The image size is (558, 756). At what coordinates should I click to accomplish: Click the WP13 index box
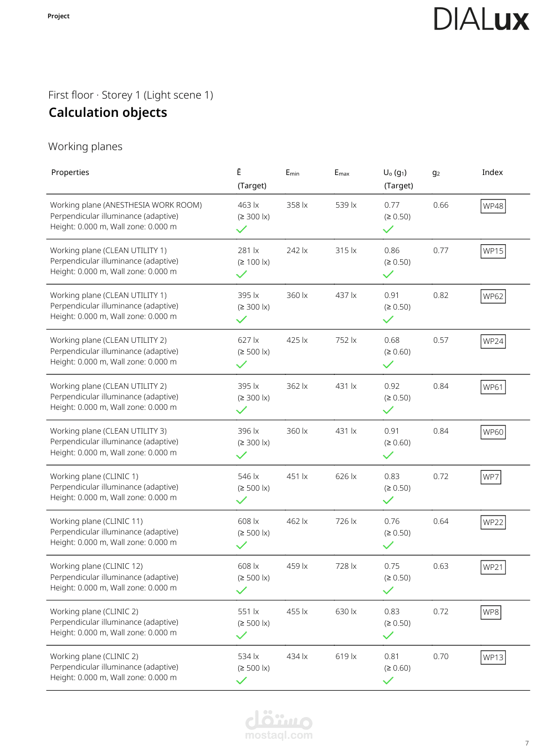click(493, 657)
